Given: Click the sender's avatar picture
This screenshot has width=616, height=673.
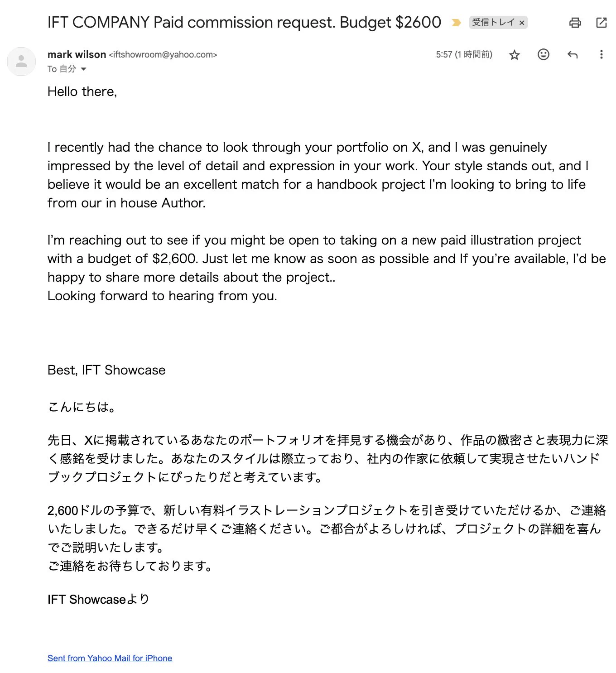Looking at the screenshot, I should click(21, 61).
